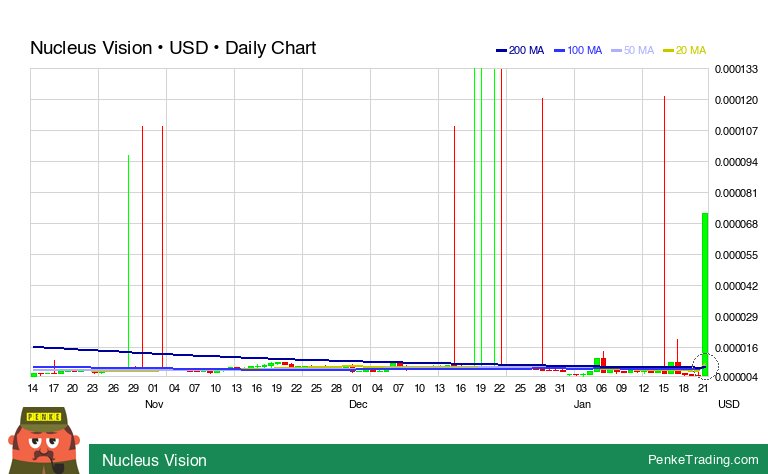Click the Nucleus Vision footer label
This screenshot has height=474, width=768.
point(154,460)
